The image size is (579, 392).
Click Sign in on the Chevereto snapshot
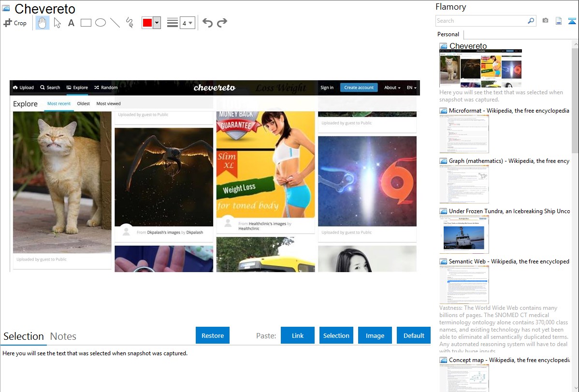pyautogui.click(x=327, y=87)
